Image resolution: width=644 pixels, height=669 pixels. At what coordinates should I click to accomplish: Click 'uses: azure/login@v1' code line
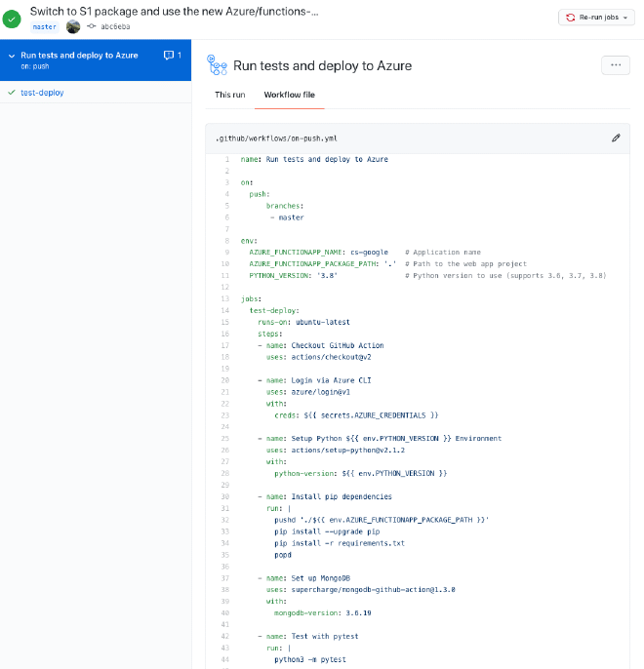pyautogui.click(x=308, y=392)
